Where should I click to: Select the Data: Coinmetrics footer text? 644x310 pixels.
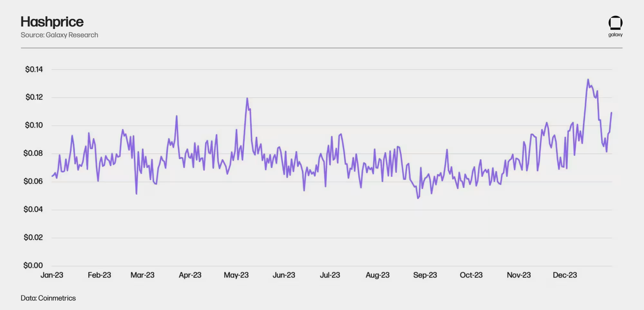(x=48, y=298)
